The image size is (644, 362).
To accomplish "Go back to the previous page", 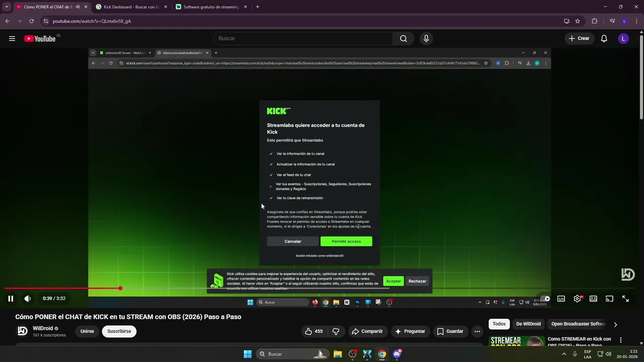I will 7,21.
